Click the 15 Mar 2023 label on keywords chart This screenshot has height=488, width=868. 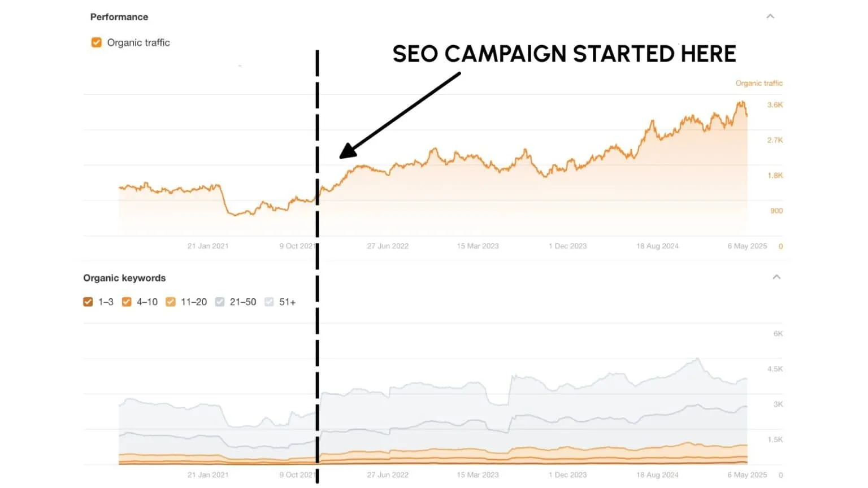tap(477, 474)
